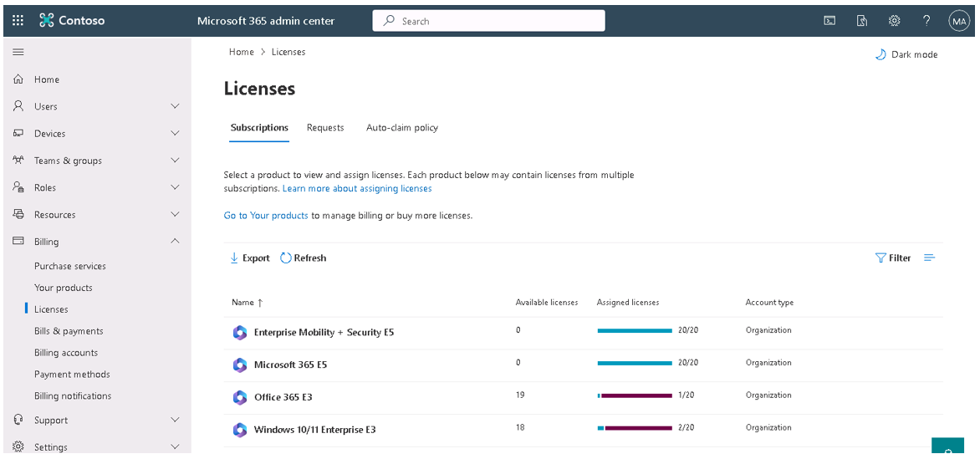This screenshot has width=980, height=454.
Task: Select Licenses in Billing menu
Action: [51, 309]
